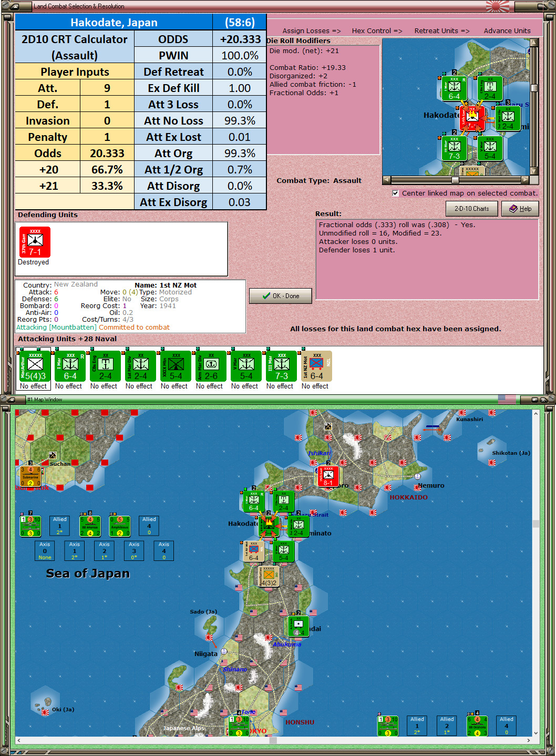Select the CBs Eng 2-4 counter in Attacking Units

[x=105, y=366]
